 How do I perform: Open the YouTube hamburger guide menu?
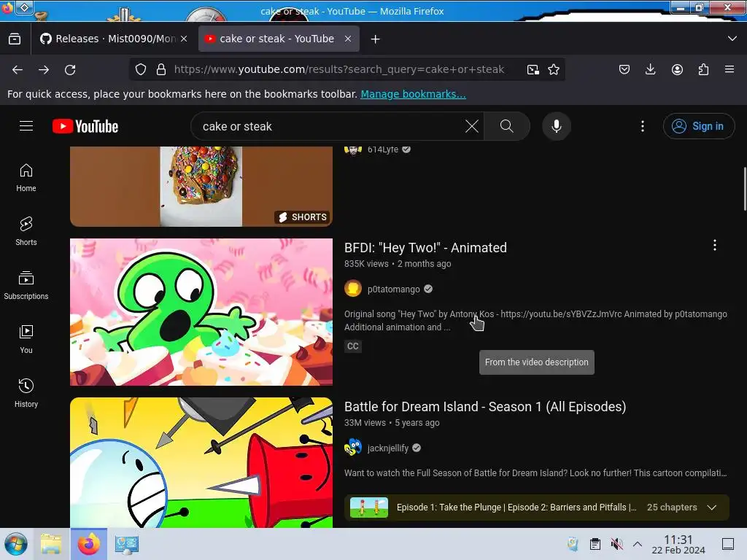26,126
